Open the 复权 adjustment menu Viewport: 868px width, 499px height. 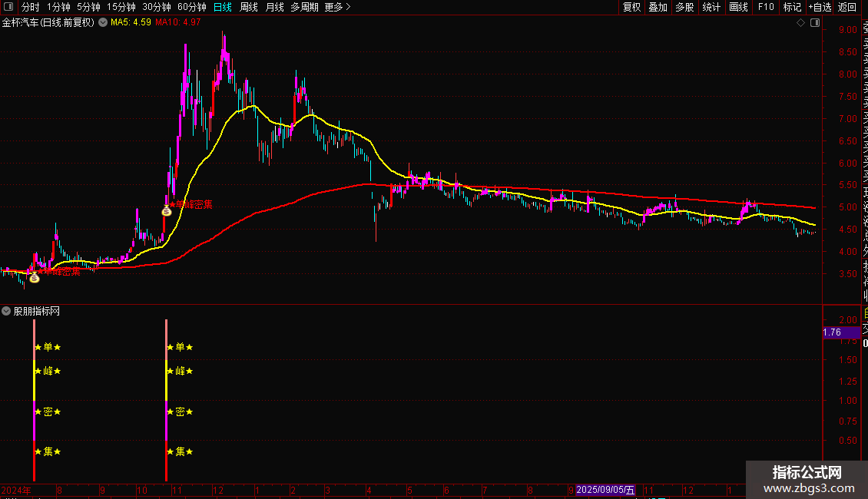click(x=631, y=7)
